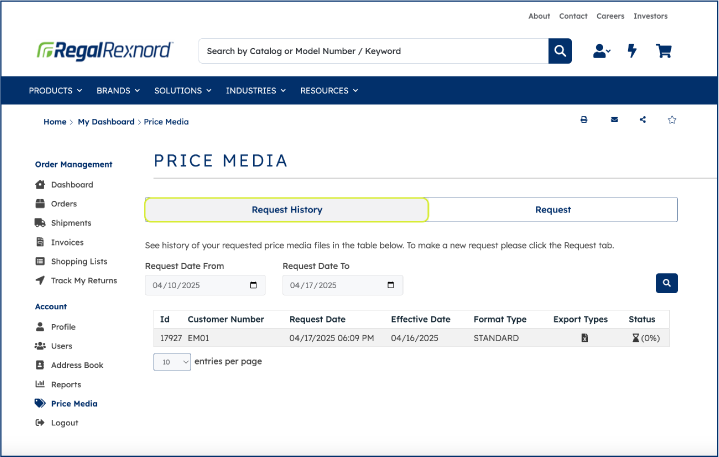Click the favorite star icon

(x=672, y=120)
